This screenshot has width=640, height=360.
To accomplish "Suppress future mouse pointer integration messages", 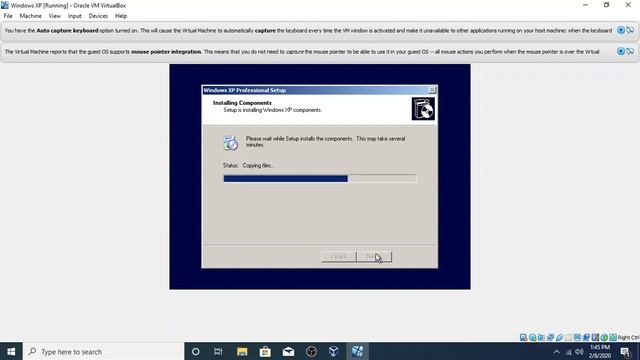I will point(630,51).
